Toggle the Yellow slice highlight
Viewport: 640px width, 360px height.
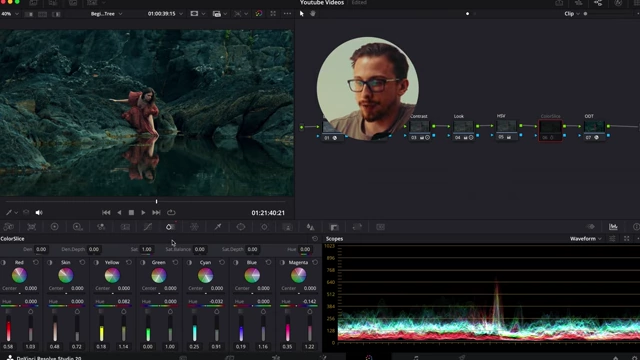pyautogui.click(x=96, y=262)
